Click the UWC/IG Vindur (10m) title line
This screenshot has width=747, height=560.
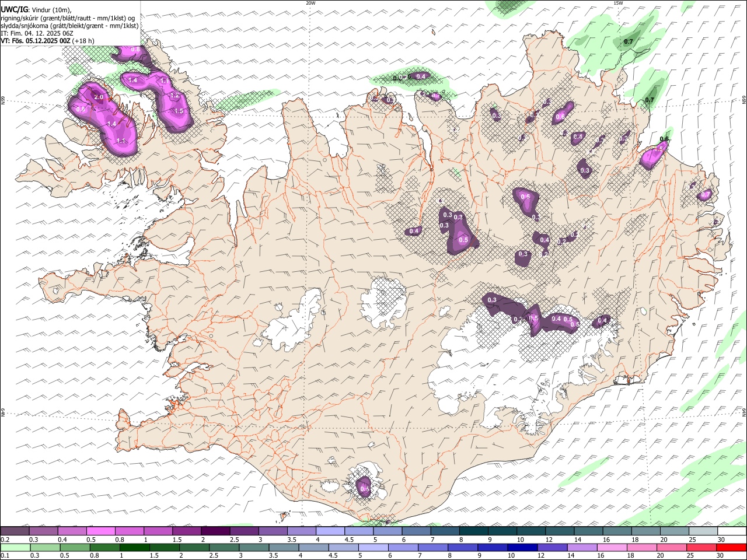(36, 9)
